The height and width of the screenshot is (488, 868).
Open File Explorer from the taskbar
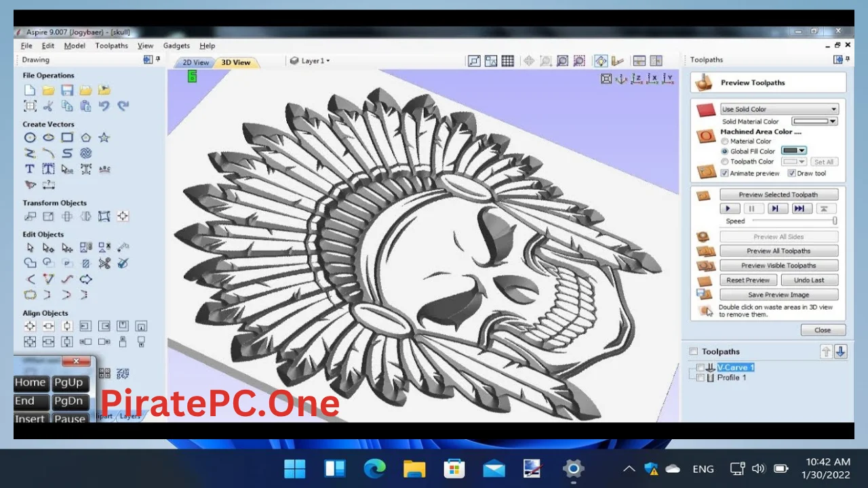[414, 469]
